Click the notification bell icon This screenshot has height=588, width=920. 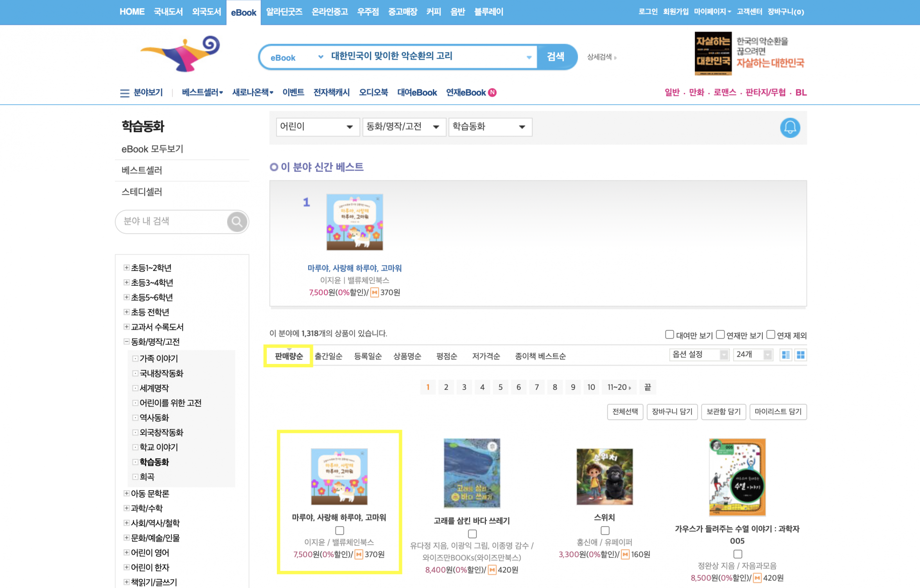click(790, 128)
